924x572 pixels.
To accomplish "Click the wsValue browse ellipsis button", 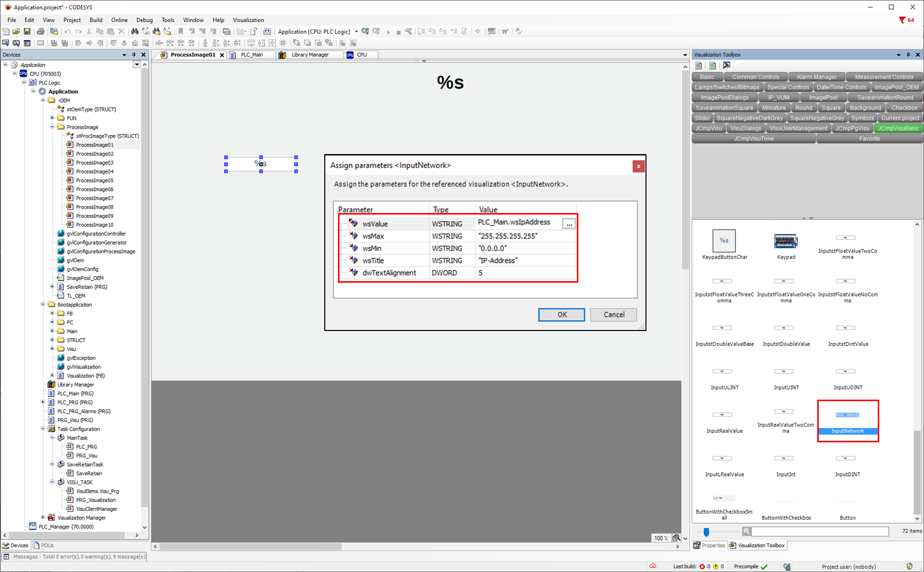I will [569, 224].
